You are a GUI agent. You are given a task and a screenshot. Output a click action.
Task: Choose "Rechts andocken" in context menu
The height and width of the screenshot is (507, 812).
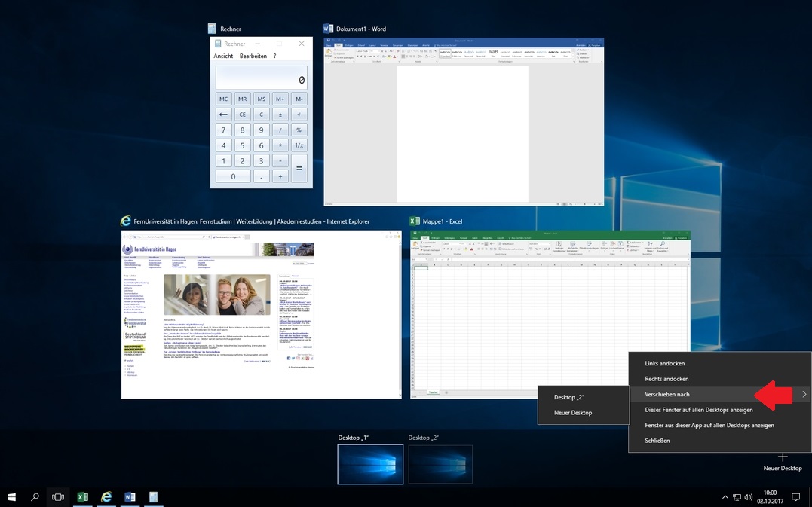(666, 379)
